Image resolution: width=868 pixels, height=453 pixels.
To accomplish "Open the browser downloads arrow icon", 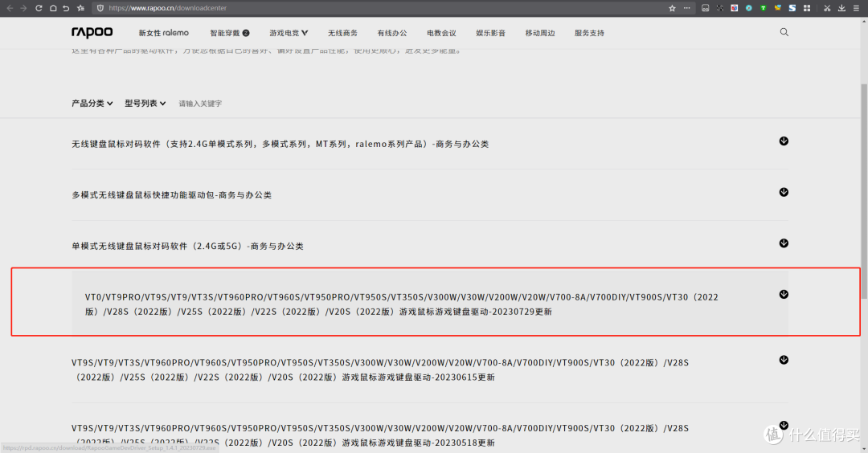I will pos(841,8).
